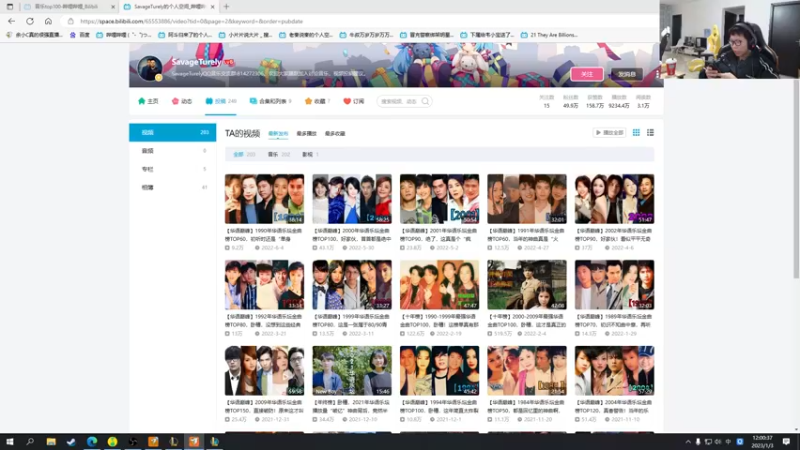Open the 百度 bookmark
Image resolution: width=800 pixels, height=450 pixels.
(x=80, y=35)
